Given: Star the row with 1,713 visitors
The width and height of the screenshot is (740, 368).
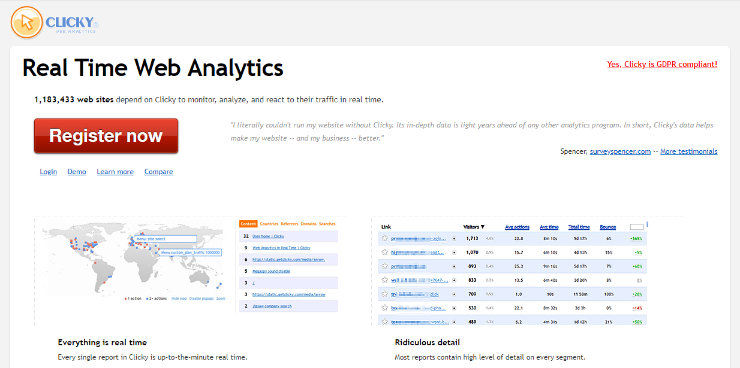Looking at the screenshot, I should [385, 239].
